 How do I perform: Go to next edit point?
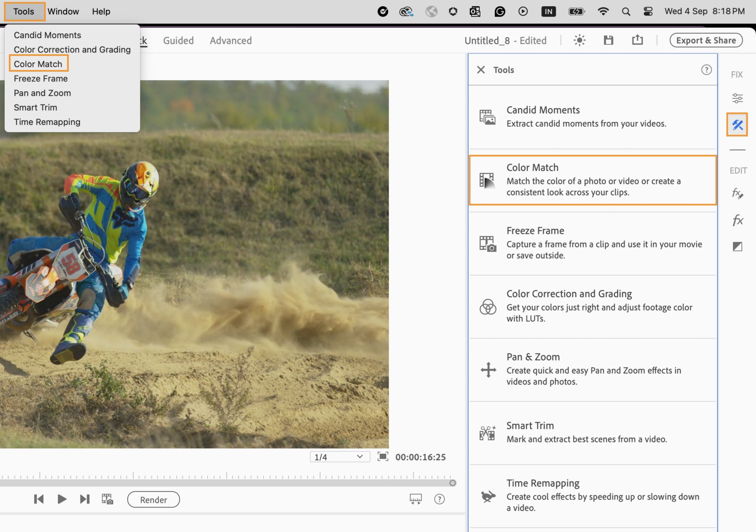(85, 499)
